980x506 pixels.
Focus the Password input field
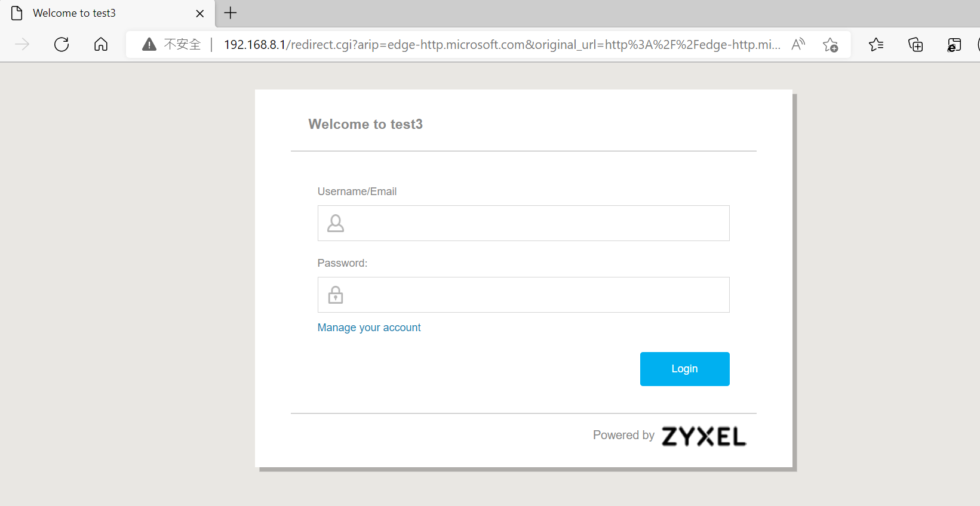click(523, 295)
